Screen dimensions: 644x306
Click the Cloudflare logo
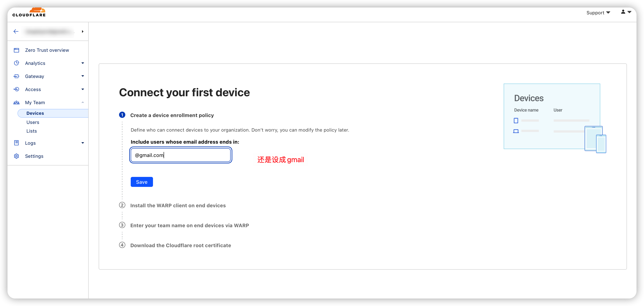pyautogui.click(x=29, y=12)
